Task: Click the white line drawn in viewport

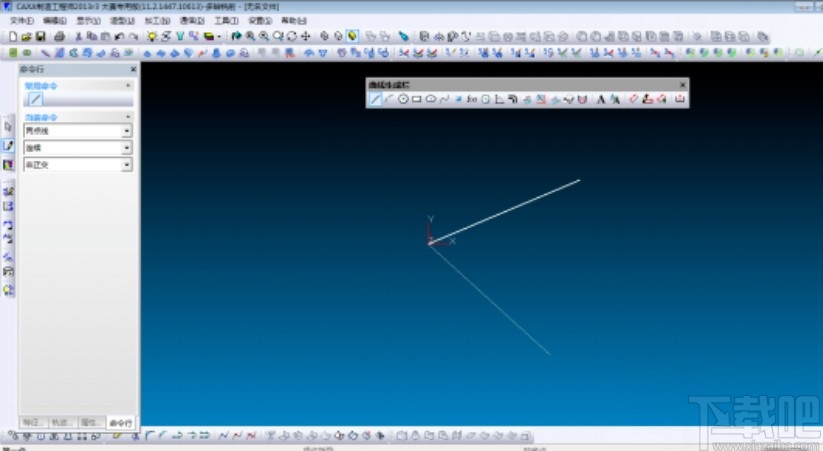Action: pos(504,212)
